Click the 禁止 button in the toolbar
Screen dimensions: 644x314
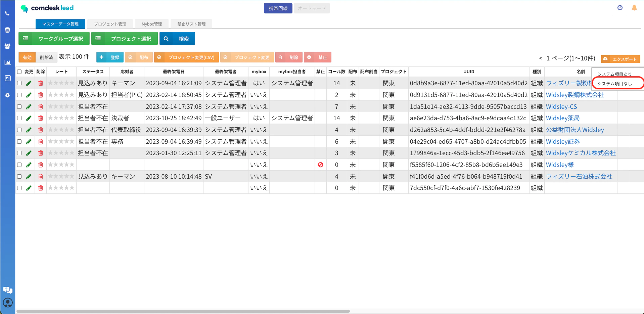[x=318, y=57]
